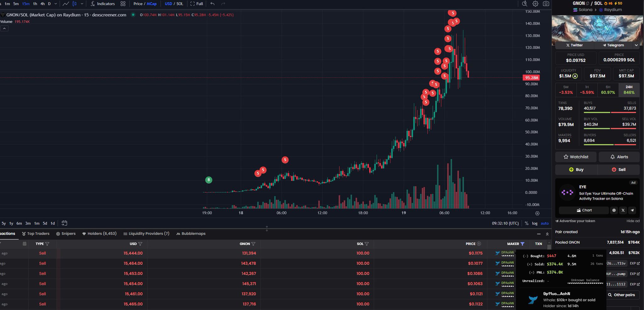Image resolution: width=644 pixels, height=310 pixels.
Task: Open the Top Traders tab
Action: click(x=36, y=234)
